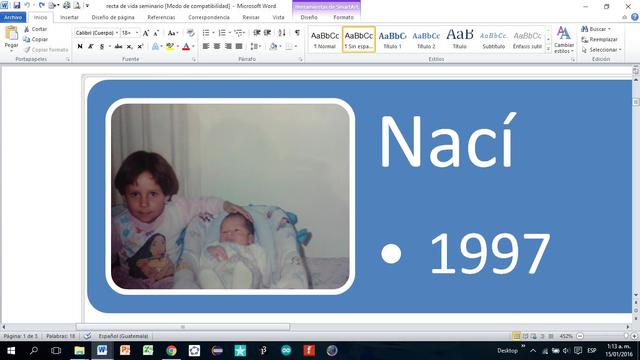Click the numbered list icon

[222, 33]
